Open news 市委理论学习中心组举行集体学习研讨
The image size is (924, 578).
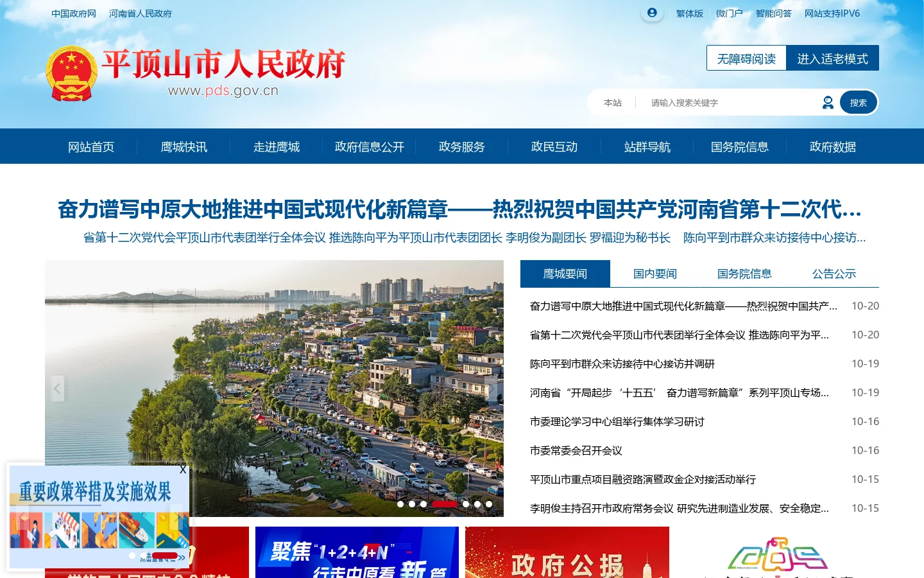click(617, 422)
